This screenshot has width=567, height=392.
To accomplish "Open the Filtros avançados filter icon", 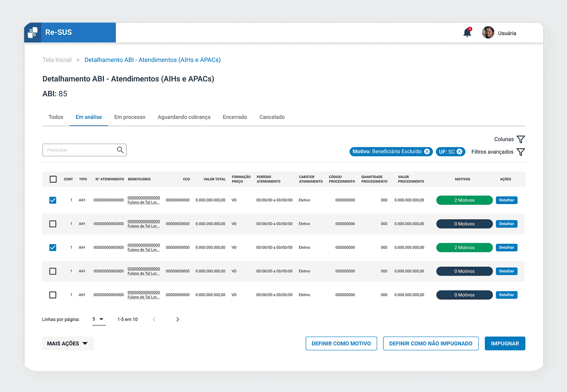I will (521, 152).
